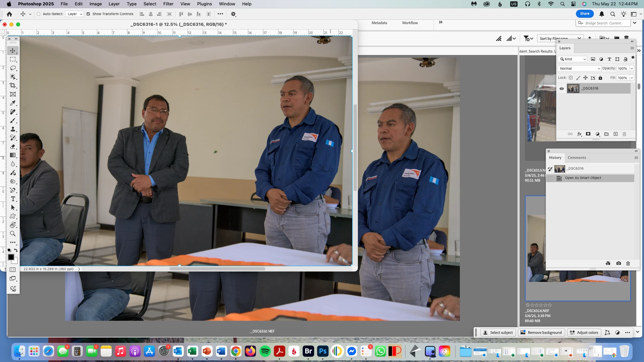Open the Auto-Select Layer dropdown
Screen dimensions: 644x362
coord(74,14)
